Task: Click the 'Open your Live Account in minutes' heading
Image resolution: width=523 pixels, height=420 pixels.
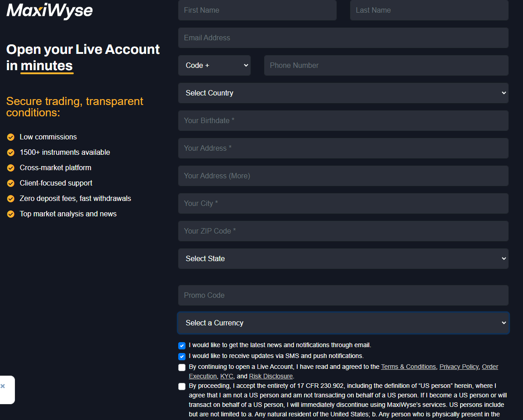Action: click(83, 57)
